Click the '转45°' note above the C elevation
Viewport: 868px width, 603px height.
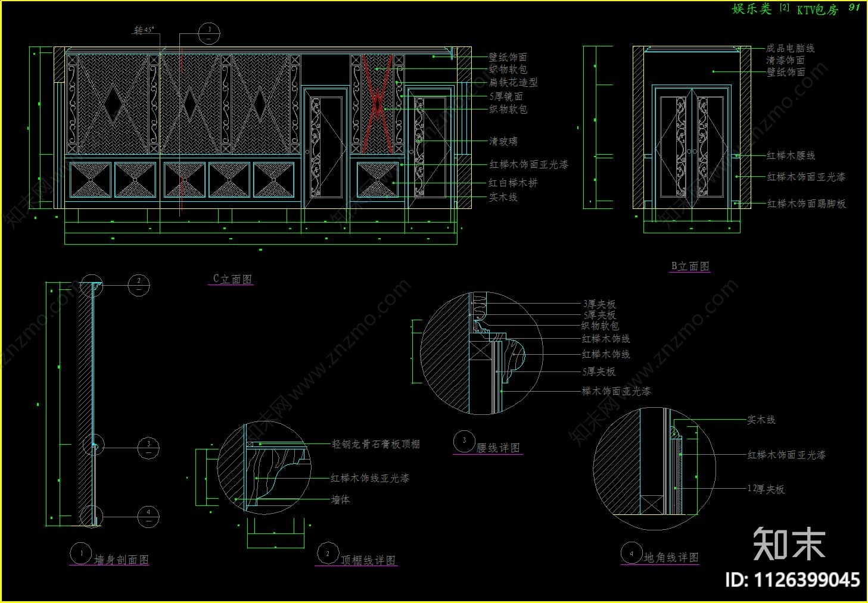144,30
